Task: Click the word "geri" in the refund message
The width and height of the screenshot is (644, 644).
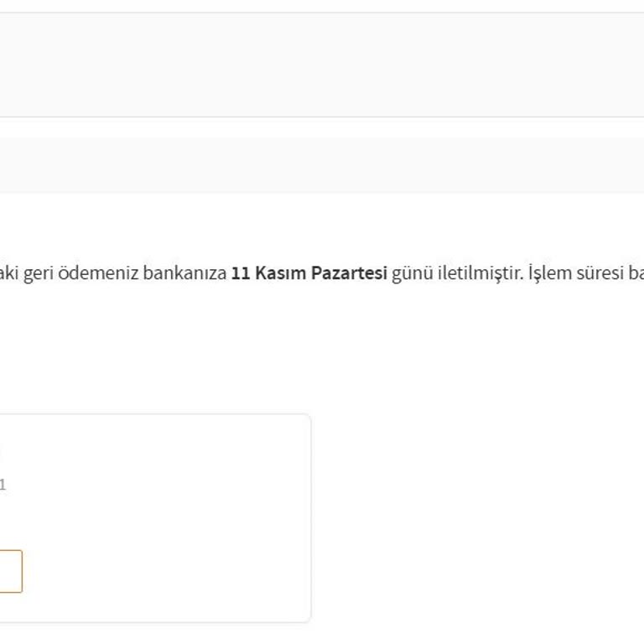Action: pyautogui.click(x=39, y=274)
